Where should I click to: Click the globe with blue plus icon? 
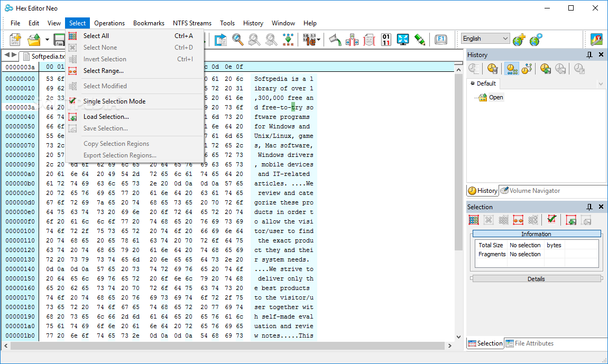click(x=536, y=40)
